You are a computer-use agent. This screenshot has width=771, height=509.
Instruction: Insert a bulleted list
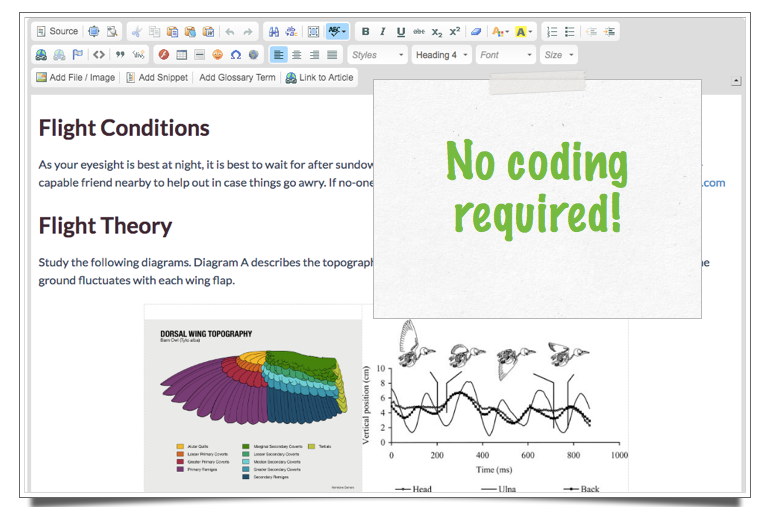click(570, 32)
